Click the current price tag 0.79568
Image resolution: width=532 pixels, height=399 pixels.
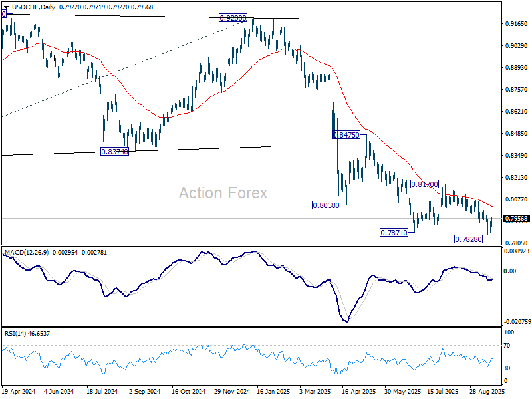515,219
